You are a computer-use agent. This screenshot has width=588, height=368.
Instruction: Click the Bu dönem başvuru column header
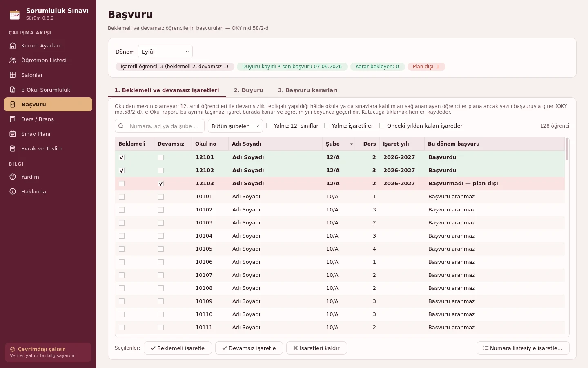coord(494,144)
